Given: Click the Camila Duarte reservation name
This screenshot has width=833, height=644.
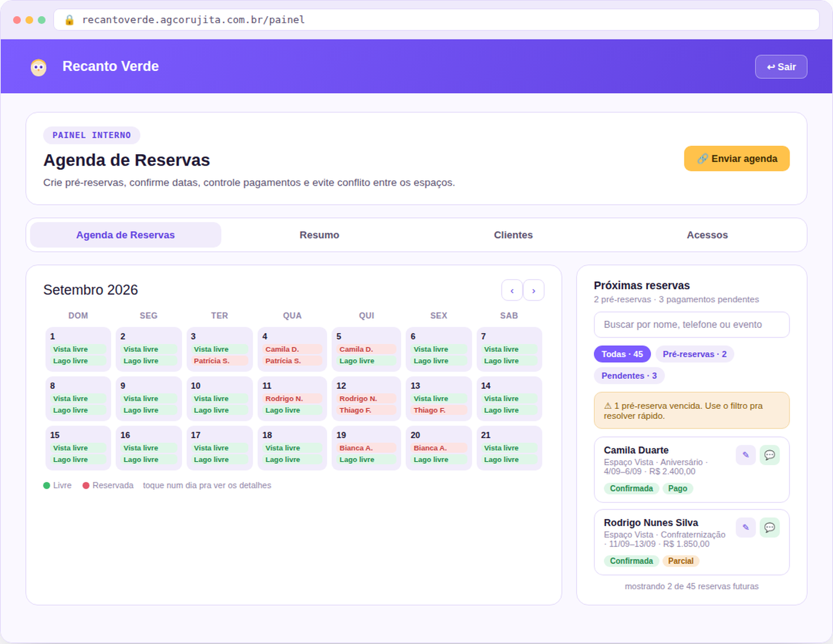Looking at the screenshot, I should (636, 451).
